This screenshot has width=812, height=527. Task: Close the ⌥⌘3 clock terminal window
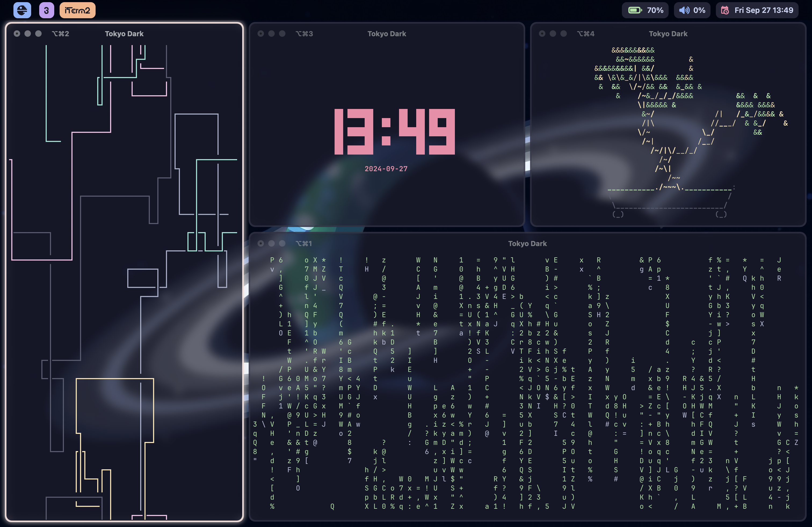click(261, 33)
